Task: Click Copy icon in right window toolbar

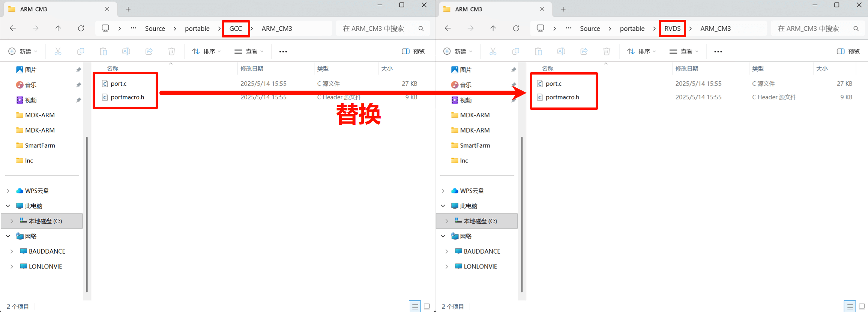Action: coord(516,51)
